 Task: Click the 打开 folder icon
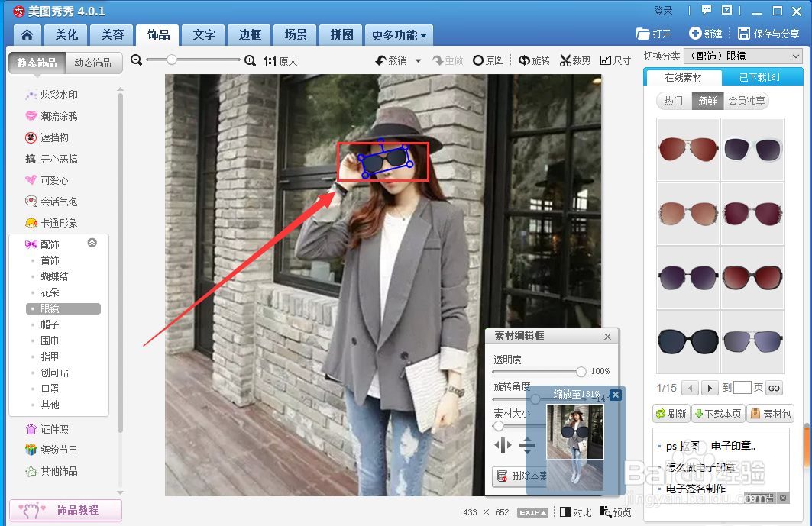pos(642,34)
